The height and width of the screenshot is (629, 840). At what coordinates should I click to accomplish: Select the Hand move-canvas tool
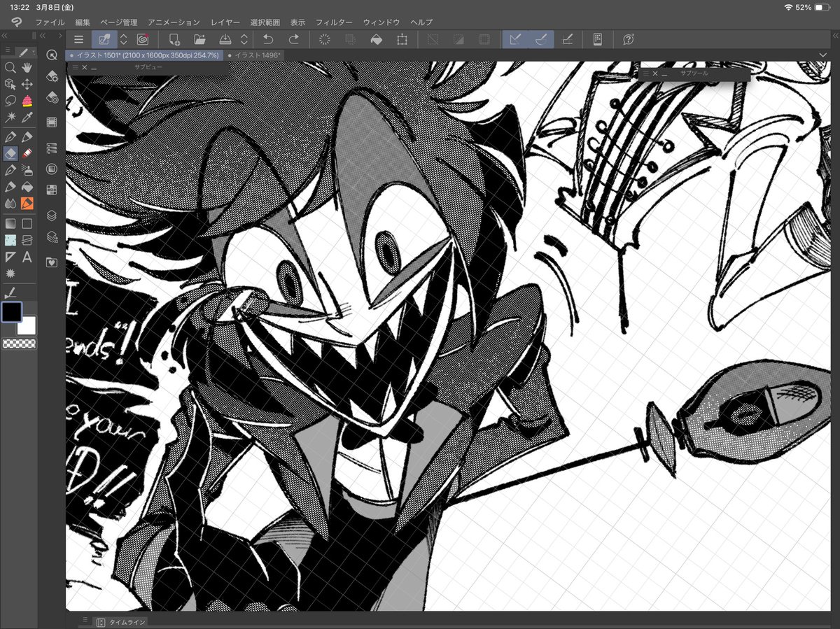27,68
